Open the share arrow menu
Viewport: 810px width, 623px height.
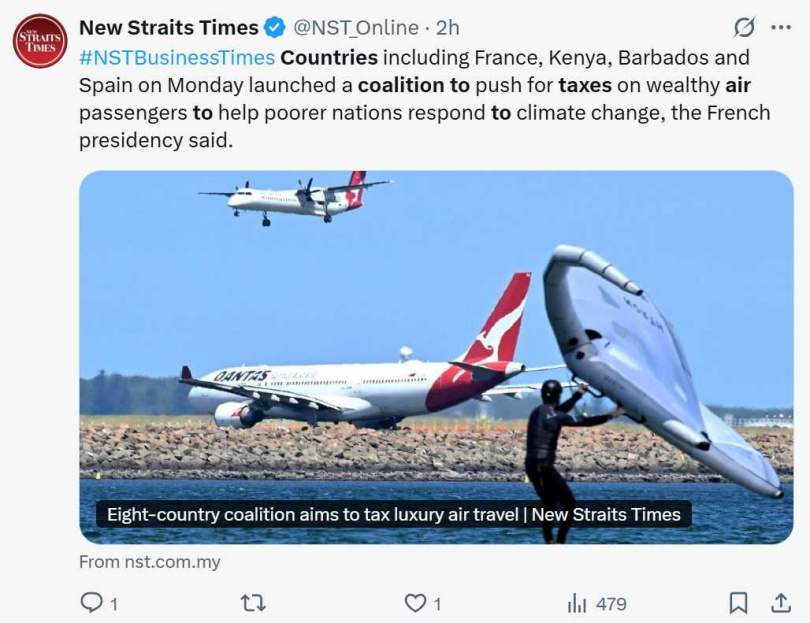click(781, 603)
